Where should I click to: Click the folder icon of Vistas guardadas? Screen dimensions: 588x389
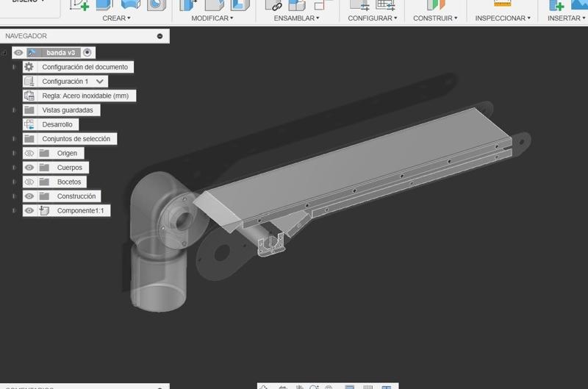pos(29,110)
